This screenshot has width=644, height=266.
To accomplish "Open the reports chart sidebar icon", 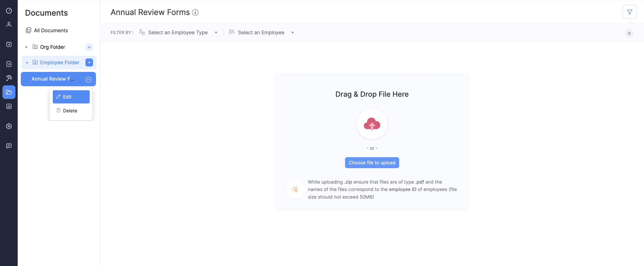I will pyautogui.click(x=9, y=106).
